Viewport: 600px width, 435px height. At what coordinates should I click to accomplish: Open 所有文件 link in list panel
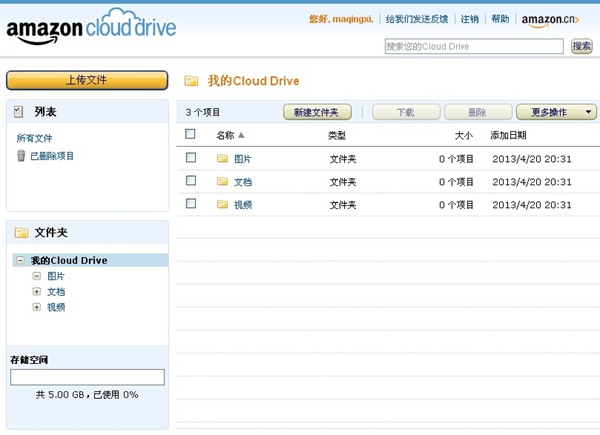pyautogui.click(x=34, y=138)
